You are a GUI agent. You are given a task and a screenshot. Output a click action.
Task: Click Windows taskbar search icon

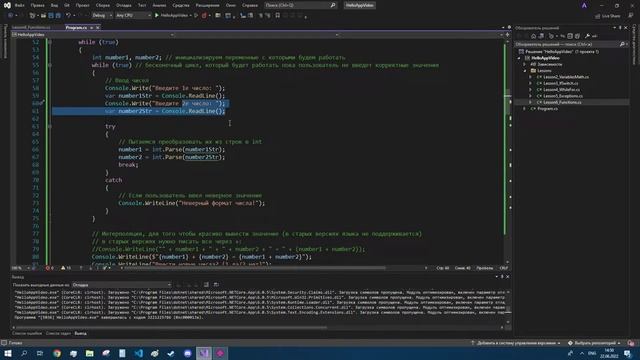click(24, 353)
